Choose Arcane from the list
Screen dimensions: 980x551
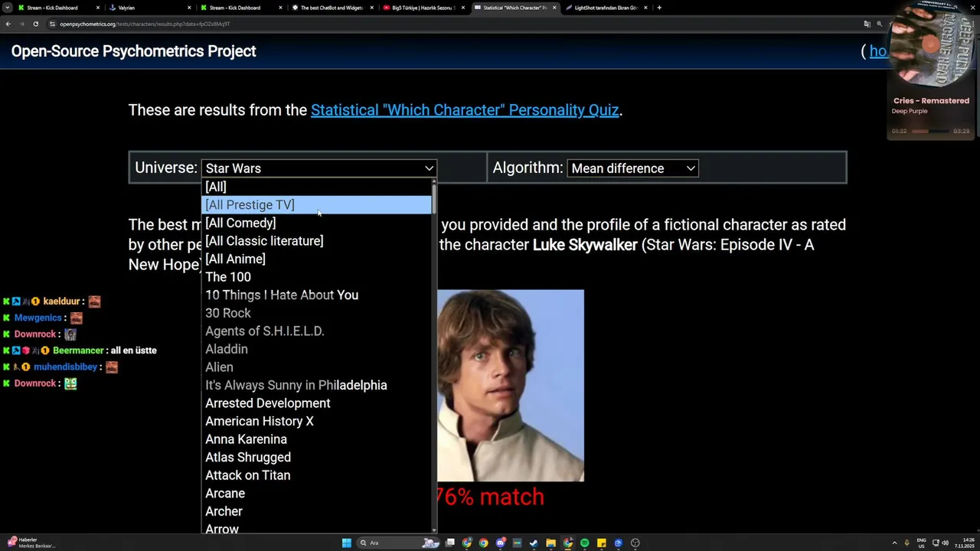point(316,494)
